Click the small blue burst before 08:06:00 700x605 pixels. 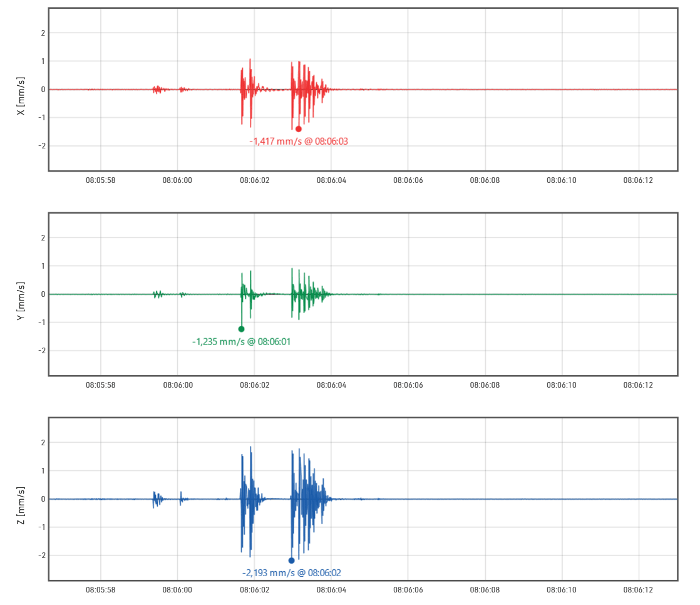pos(157,499)
